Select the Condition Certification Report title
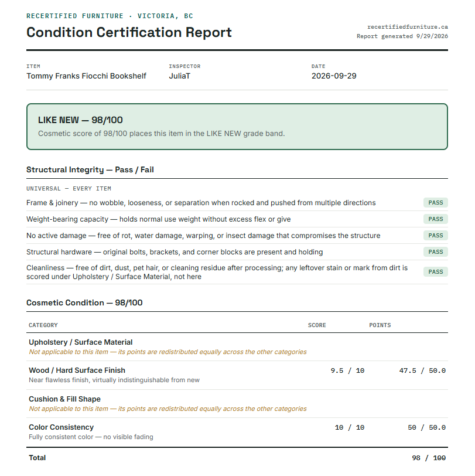 (129, 32)
